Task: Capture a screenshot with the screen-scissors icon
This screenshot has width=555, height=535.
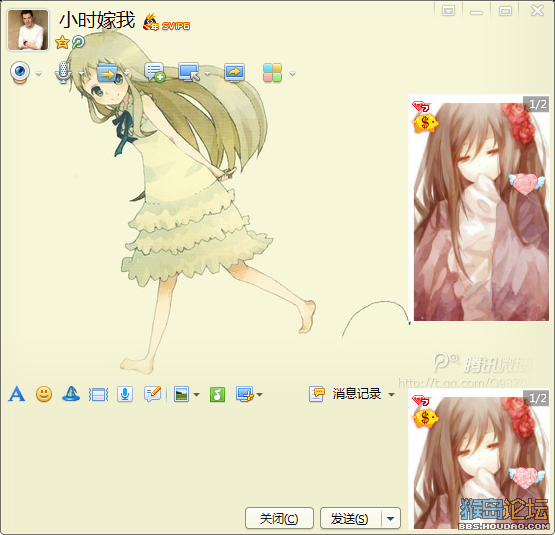Action: tap(245, 394)
